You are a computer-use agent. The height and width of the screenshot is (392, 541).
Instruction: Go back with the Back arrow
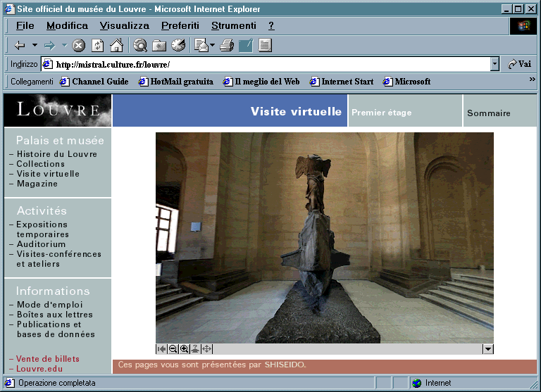tap(20, 45)
